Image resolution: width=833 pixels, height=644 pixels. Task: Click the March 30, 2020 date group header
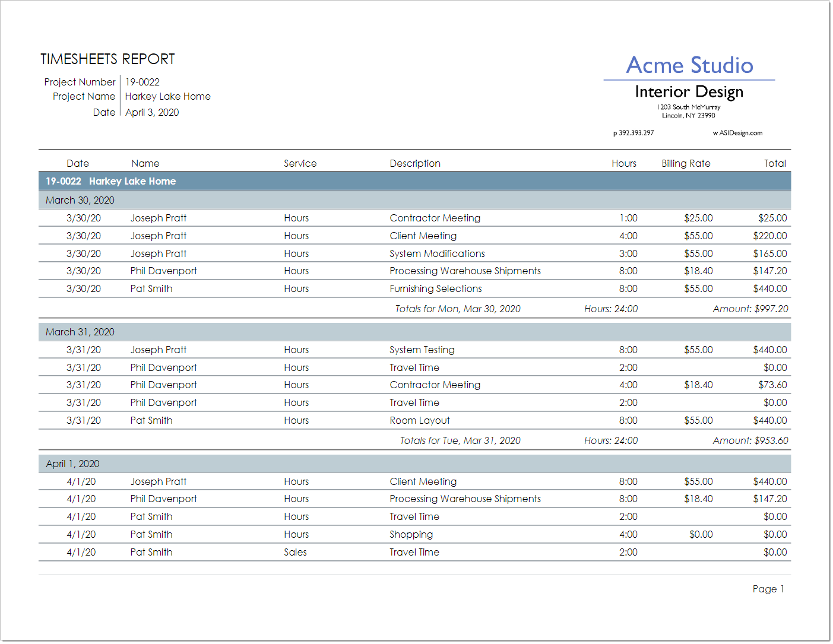(414, 200)
